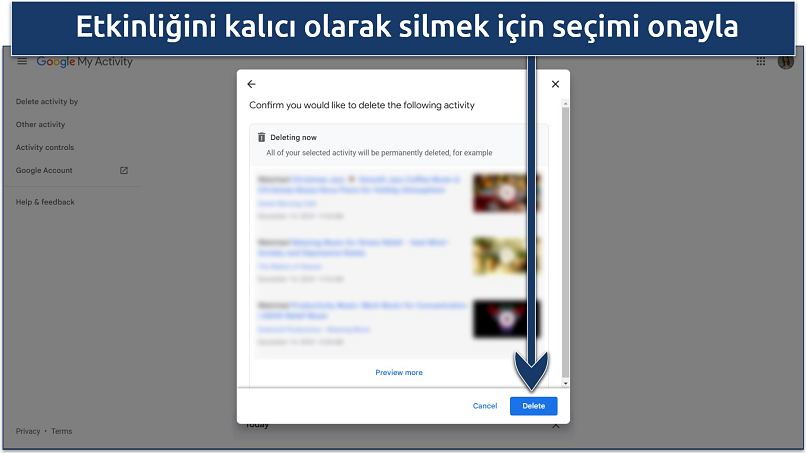Click the Preview more link
Image resolution: width=806 pixels, height=453 pixels.
click(x=399, y=373)
